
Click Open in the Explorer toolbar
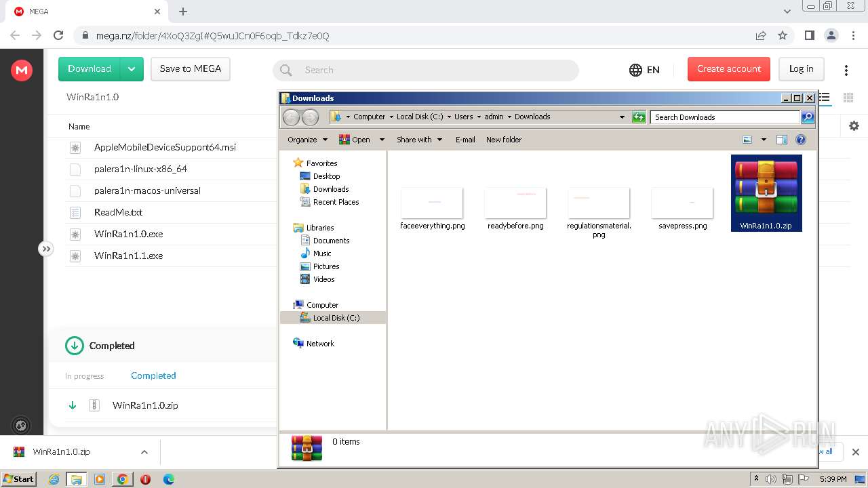[355, 140]
